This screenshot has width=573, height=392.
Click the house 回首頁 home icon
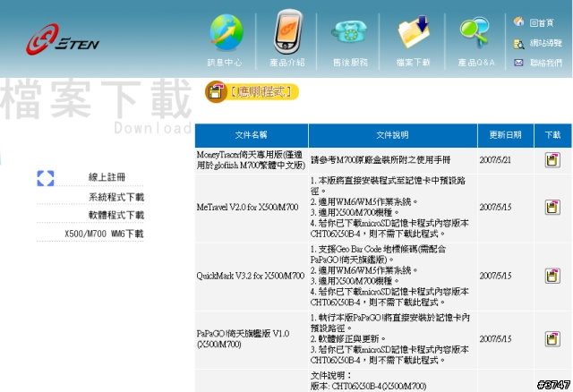pyautogui.click(x=518, y=21)
